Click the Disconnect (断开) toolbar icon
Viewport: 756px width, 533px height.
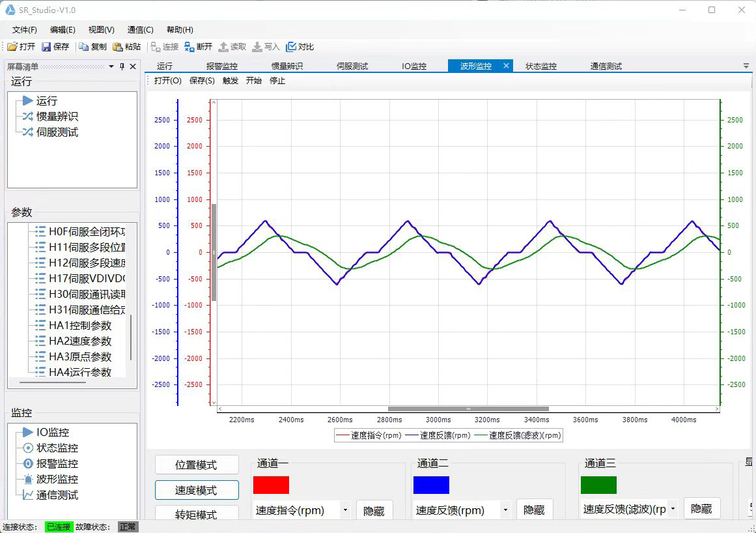(x=189, y=47)
